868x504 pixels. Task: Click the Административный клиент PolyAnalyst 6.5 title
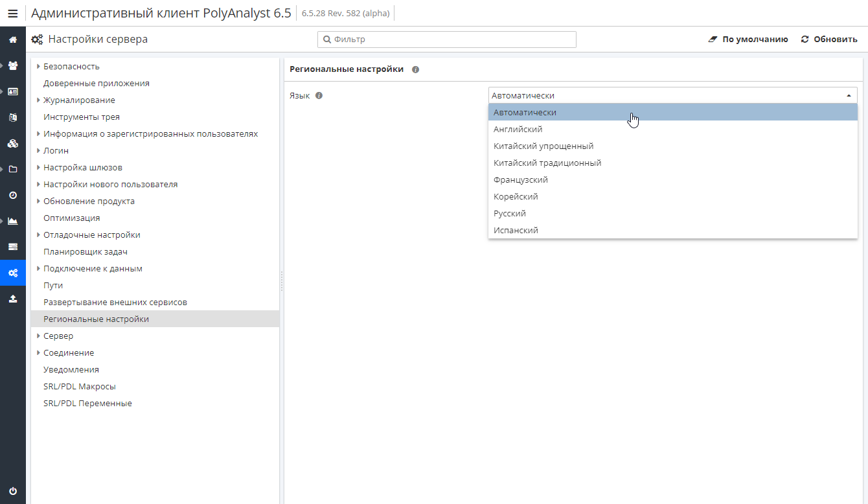coord(161,13)
